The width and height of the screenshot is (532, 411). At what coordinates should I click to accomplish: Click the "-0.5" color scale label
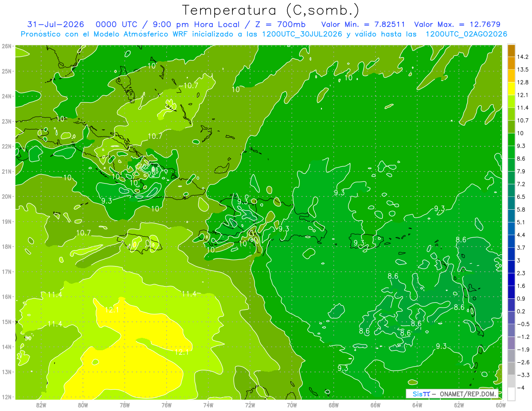523,324
